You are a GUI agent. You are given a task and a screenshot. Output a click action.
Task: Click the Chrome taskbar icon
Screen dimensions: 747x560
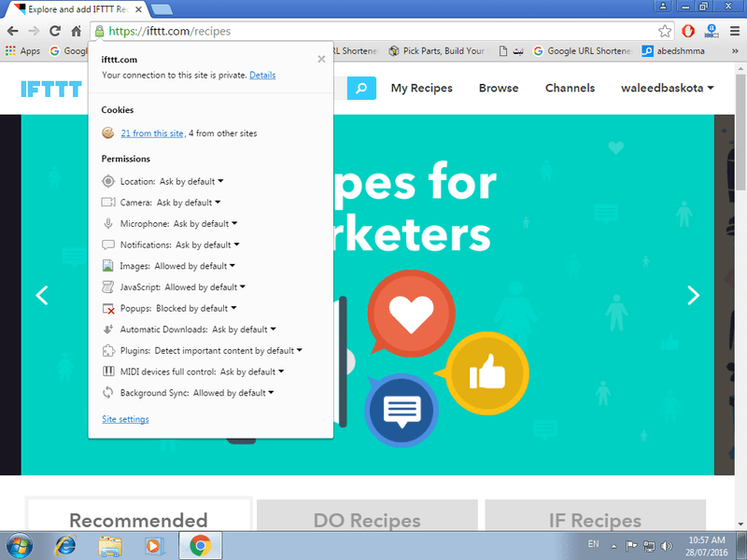[201, 546]
